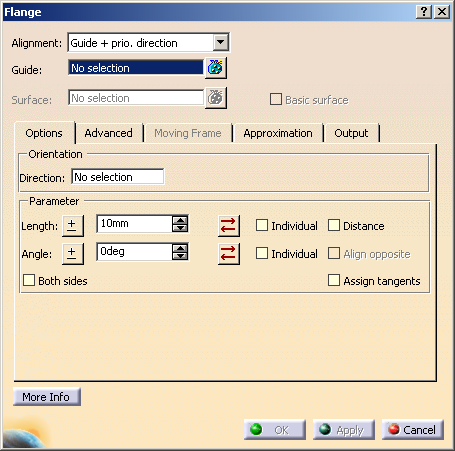Increase Length value with up spinner arrow
The width and height of the screenshot is (455, 451).
click(180, 220)
